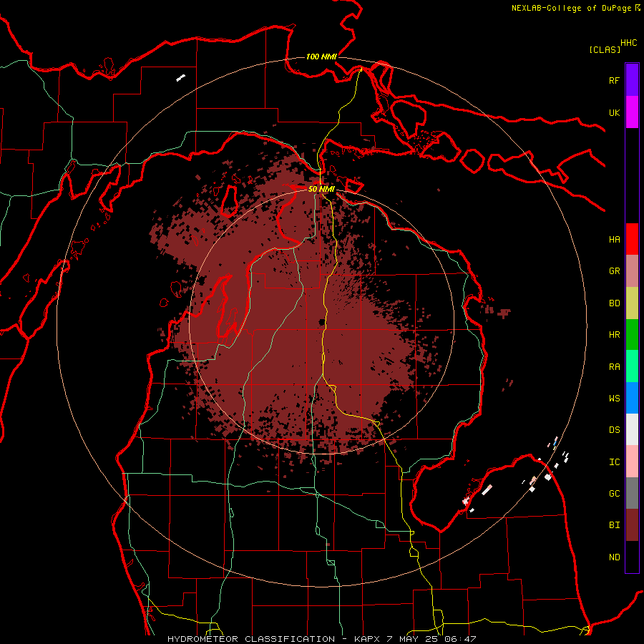
Task: Click the 50 NMI range ring label
Action: tap(321, 189)
